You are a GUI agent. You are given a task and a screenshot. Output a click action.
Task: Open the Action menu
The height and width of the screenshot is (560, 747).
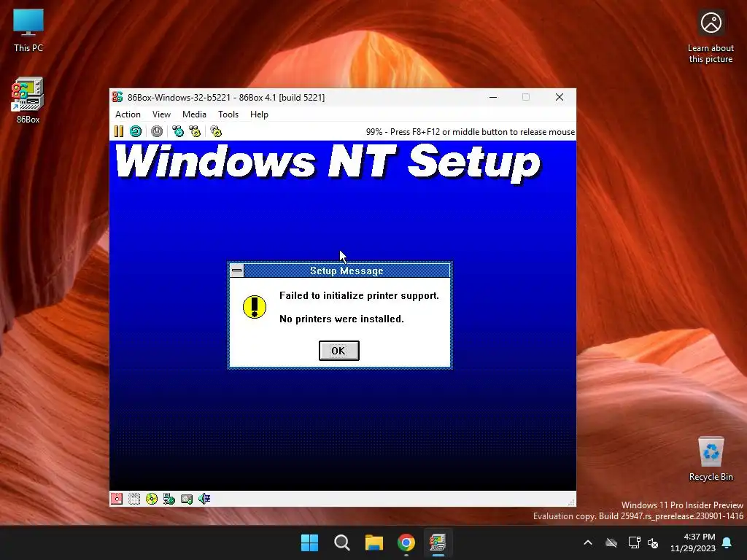tap(128, 114)
